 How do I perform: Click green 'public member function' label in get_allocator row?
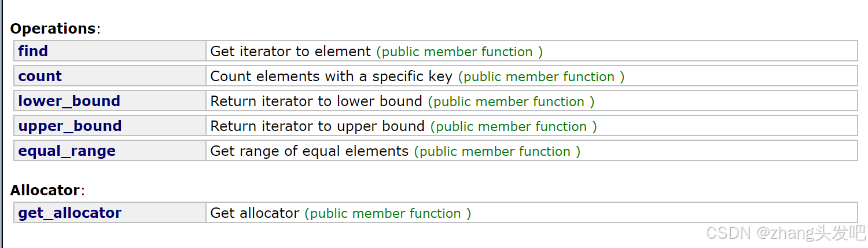pyautogui.click(x=388, y=213)
